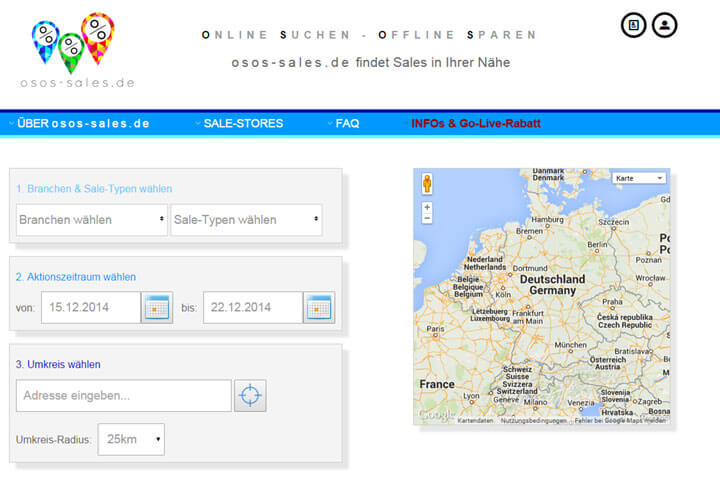Open the 'Karte' map type dropdown
Screen dimensions: 720x480
[640, 178]
